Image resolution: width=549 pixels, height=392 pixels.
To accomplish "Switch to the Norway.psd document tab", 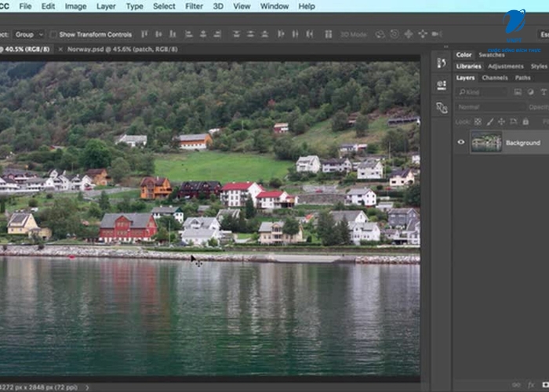I will [x=122, y=49].
